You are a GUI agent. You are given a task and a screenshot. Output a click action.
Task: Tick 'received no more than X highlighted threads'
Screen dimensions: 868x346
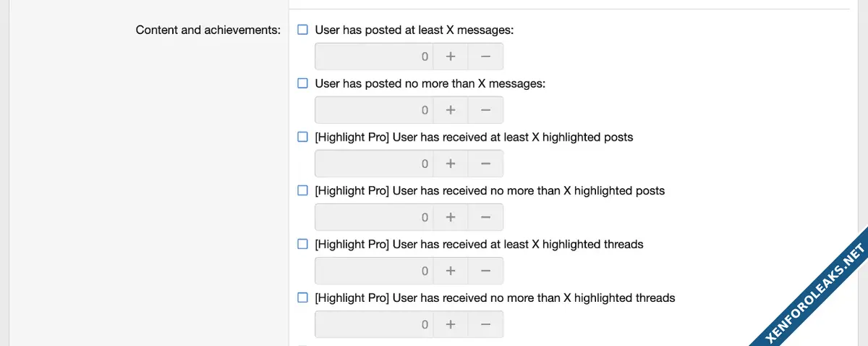[x=303, y=298]
